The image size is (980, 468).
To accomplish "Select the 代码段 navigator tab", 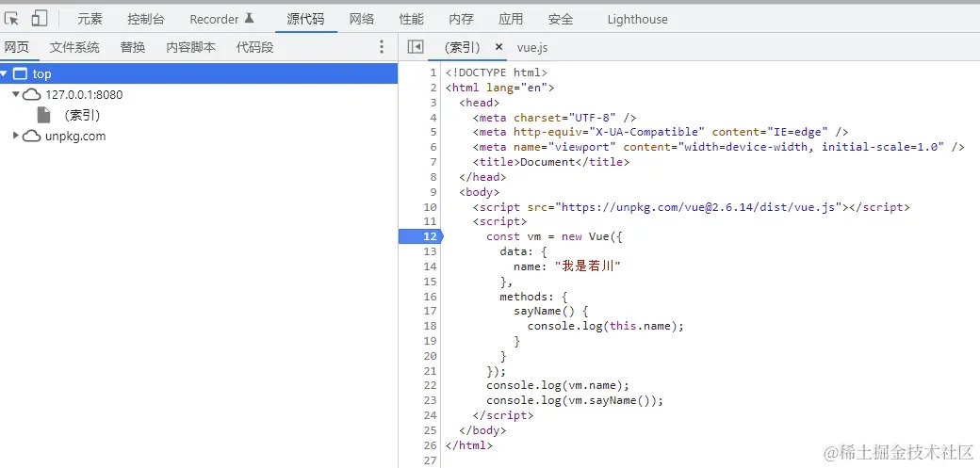I will click(x=255, y=47).
